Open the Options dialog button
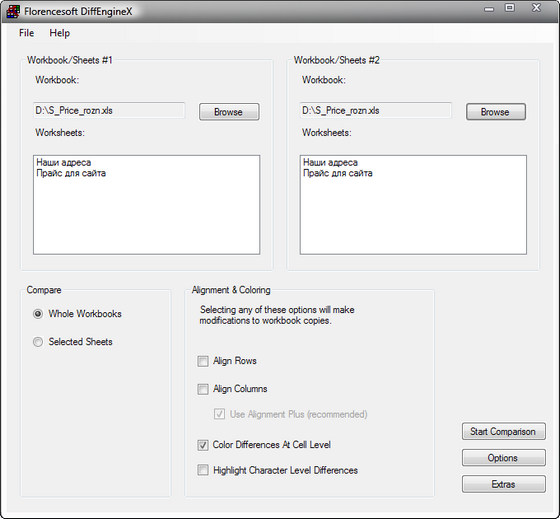 [504, 458]
